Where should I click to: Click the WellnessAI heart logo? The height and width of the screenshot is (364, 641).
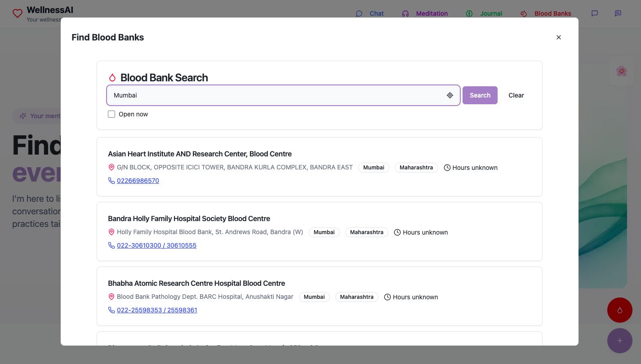(18, 13)
